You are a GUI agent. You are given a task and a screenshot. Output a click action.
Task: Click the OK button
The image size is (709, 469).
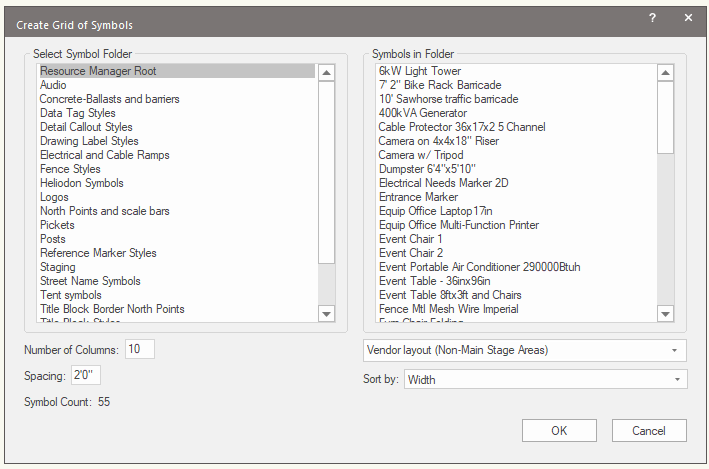559,431
